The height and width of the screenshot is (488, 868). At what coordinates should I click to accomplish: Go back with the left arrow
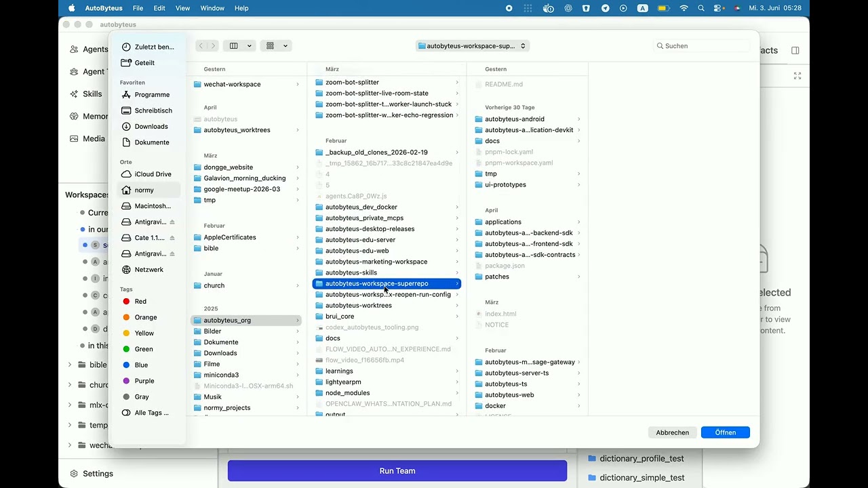201,46
